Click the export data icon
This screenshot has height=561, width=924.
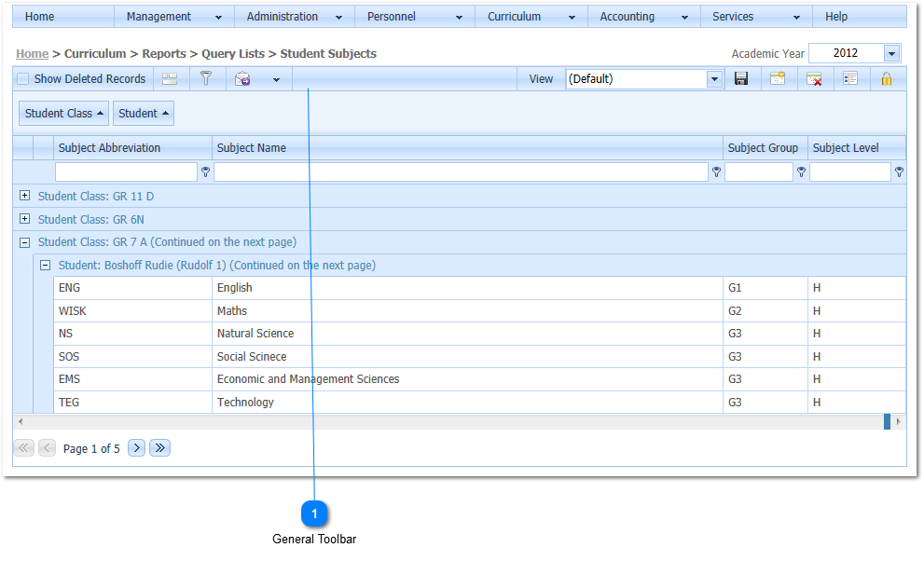click(x=242, y=79)
